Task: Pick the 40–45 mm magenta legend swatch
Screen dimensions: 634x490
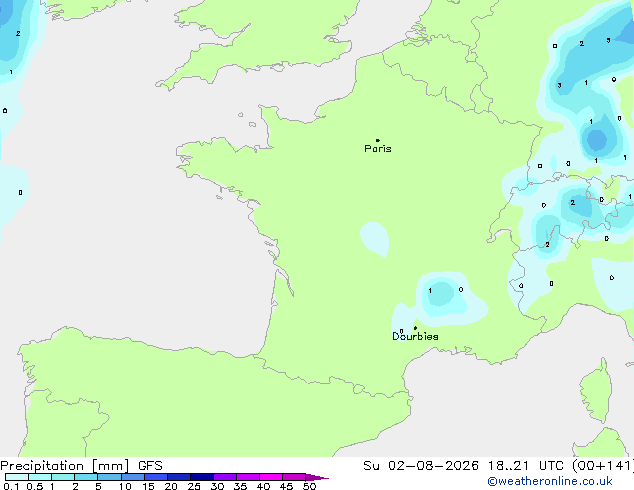Action: [271, 477]
